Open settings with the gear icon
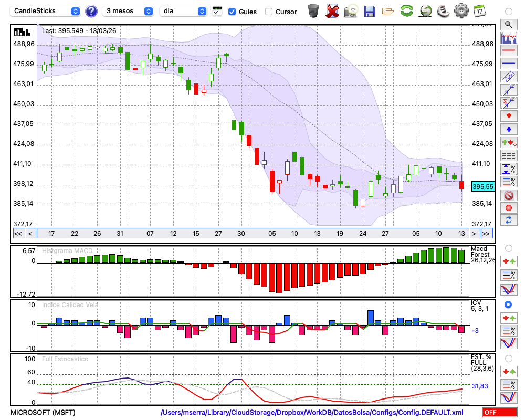The width and height of the screenshot is (525, 420). point(461,11)
